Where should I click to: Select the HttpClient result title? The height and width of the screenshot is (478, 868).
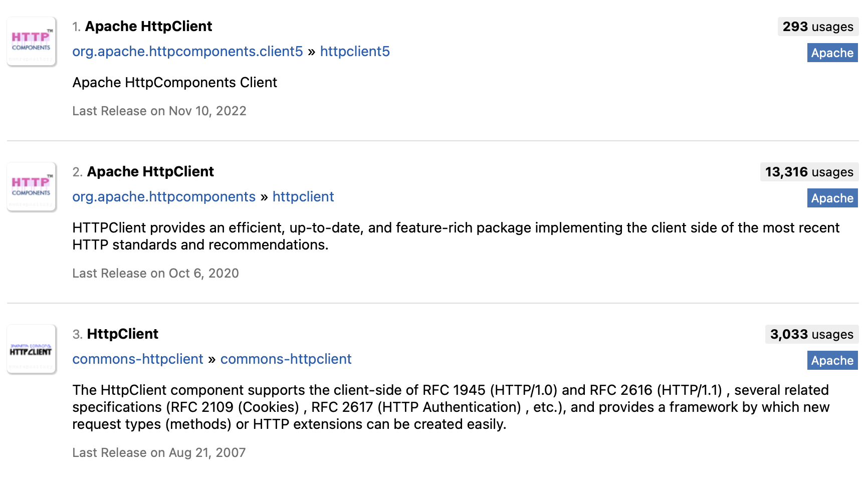tap(122, 334)
